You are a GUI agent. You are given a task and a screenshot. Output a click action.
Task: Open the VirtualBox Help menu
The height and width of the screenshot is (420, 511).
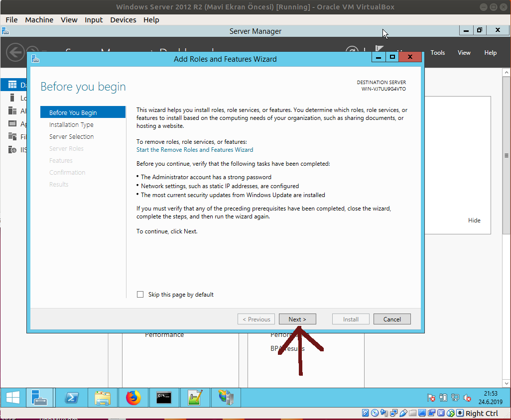(x=151, y=20)
